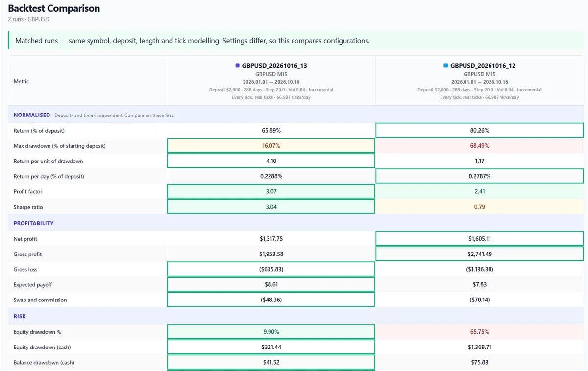Image resolution: width=588 pixels, height=371 pixels.
Task: Click the Profit factor row label
Action: pos(29,191)
